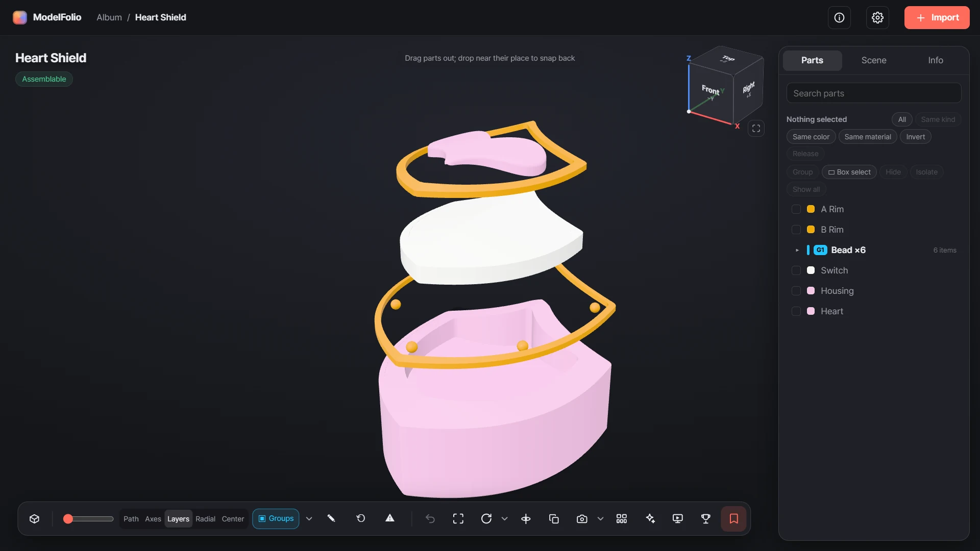Click the camera screenshot icon
The width and height of the screenshot is (980, 551).
[x=582, y=519]
